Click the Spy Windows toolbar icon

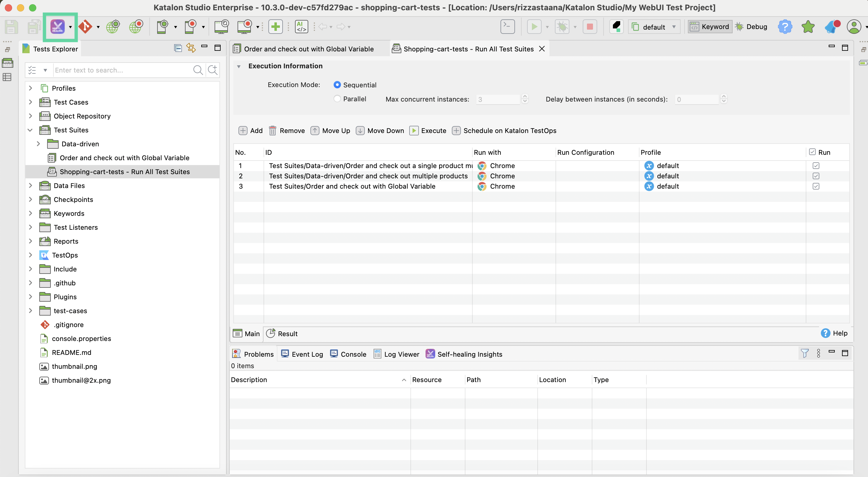221,27
